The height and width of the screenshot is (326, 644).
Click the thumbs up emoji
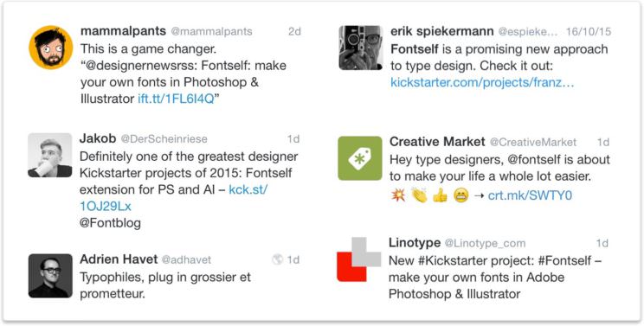440,195
